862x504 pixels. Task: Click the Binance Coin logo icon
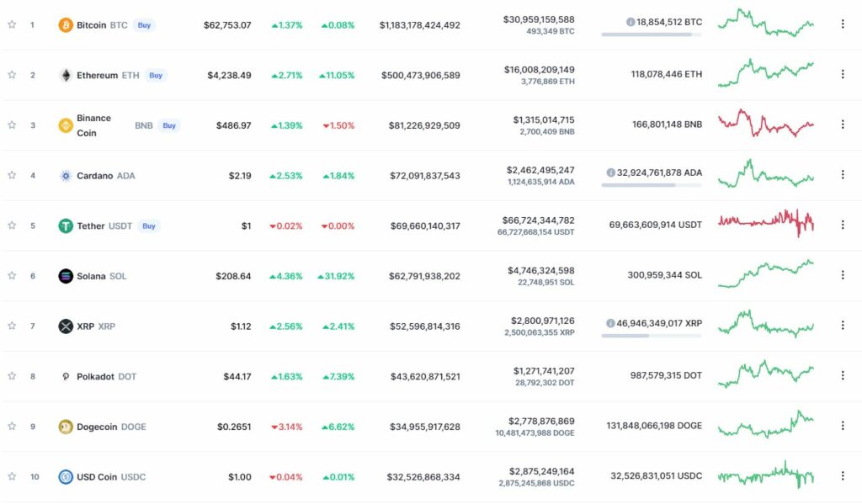(65, 125)
